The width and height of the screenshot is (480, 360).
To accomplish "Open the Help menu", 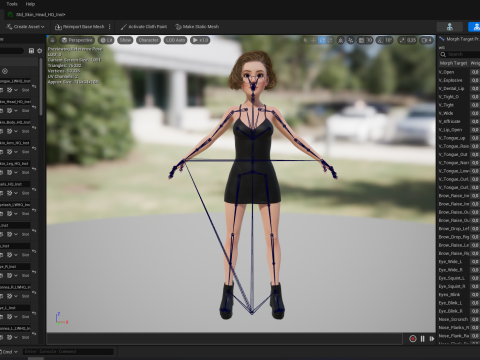I will [30, 4].
